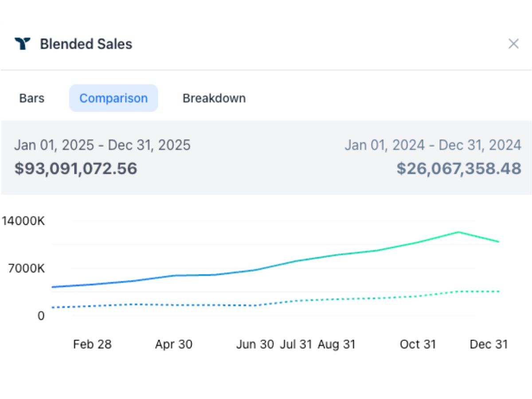Click the Jan 01, 2025 - Dec 31, 2025 range

102,145
